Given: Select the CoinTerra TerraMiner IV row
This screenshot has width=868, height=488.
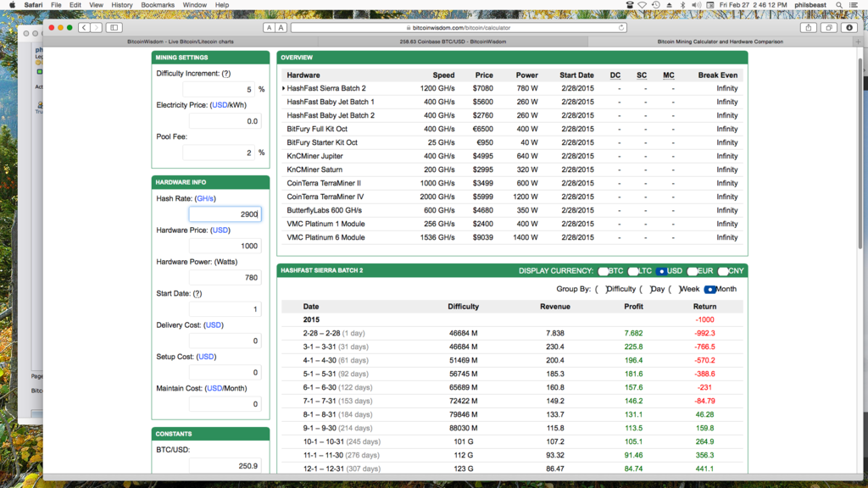Looking at the screenshot, I should point(512,197).
